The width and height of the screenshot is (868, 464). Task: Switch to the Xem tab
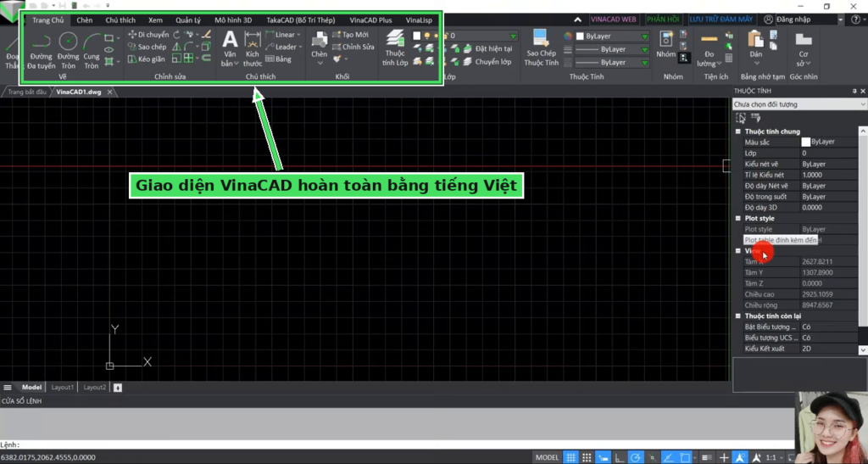(156, 20)
